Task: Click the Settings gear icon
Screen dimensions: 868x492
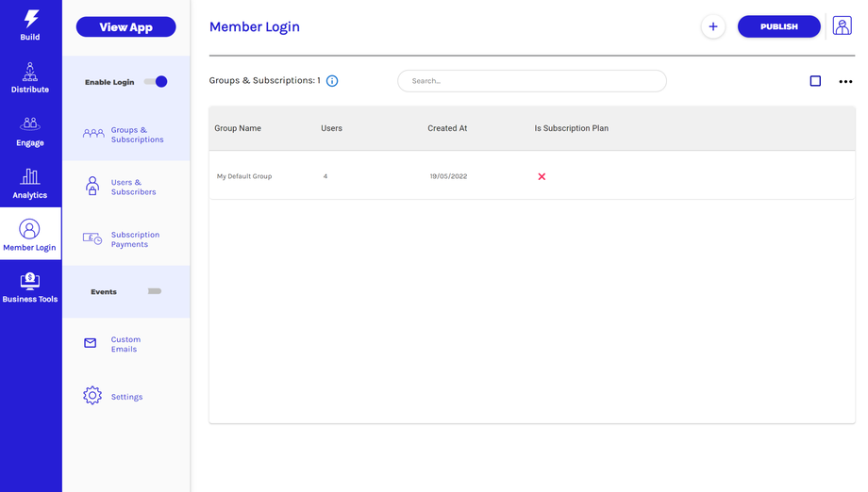Action: (92, 396)
